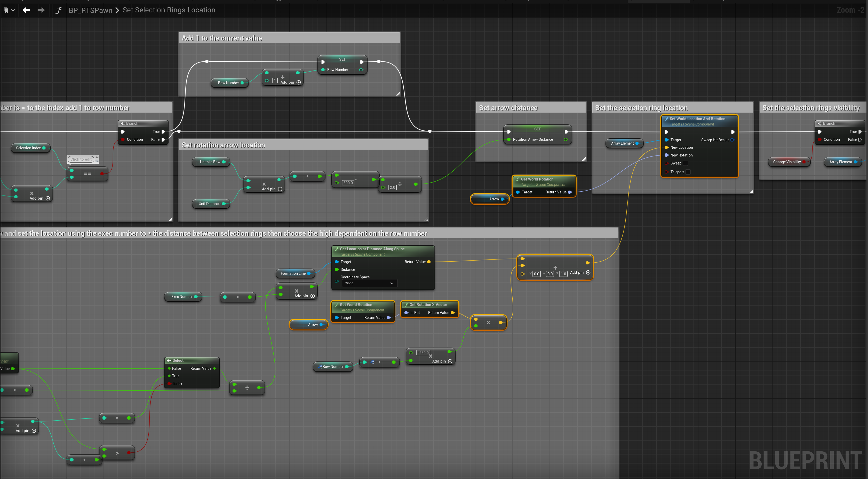Open the Coordinate Space World dropdown
The height and width of the screenshot is (479, 868).
click(369, 283)
